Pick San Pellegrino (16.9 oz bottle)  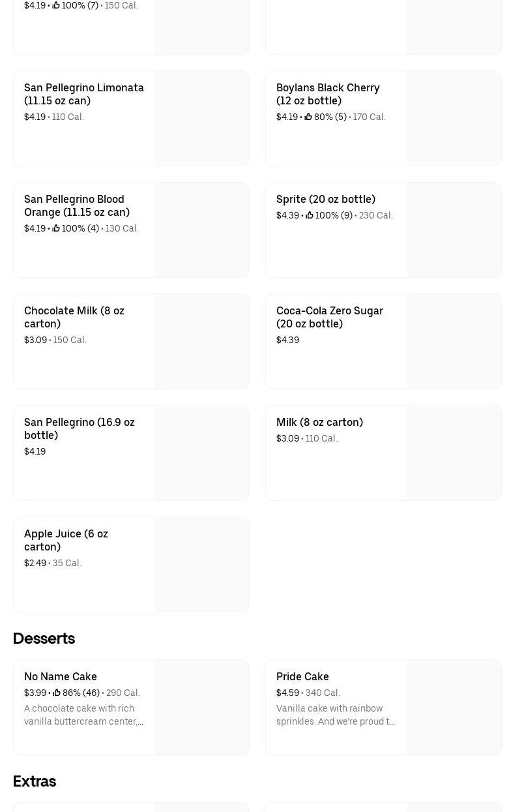(80, 429)
